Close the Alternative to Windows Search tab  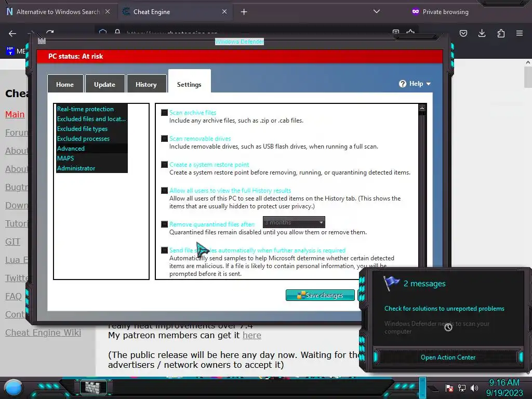(x=108, y=11)
